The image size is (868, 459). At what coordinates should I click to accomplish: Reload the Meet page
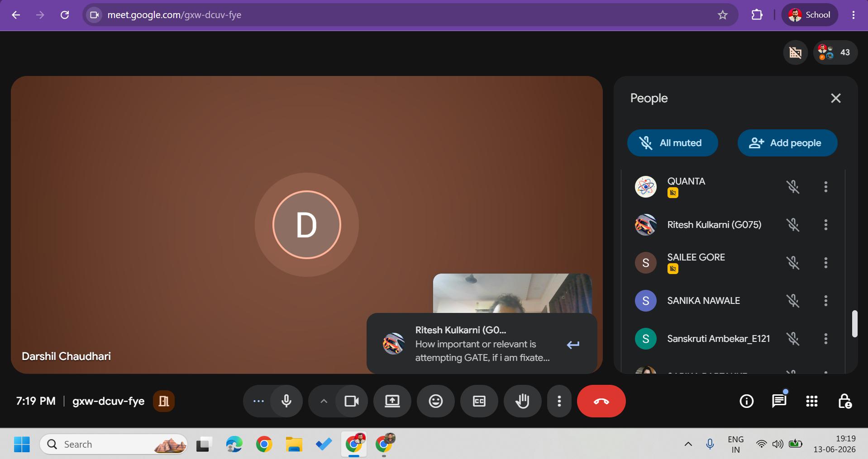(65, 15)
